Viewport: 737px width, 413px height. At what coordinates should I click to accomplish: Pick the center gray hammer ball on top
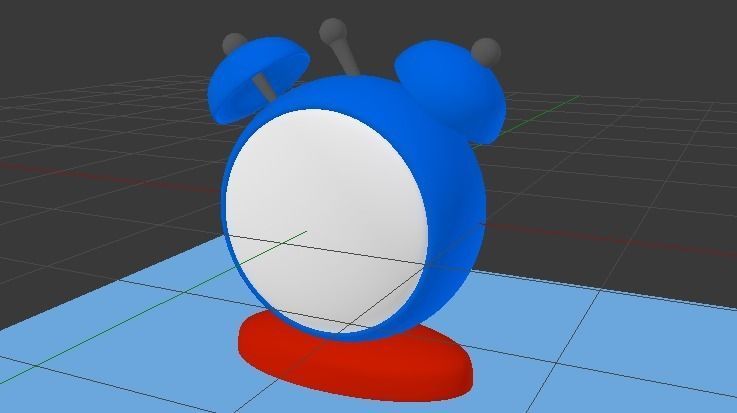[x=333, y=31]
